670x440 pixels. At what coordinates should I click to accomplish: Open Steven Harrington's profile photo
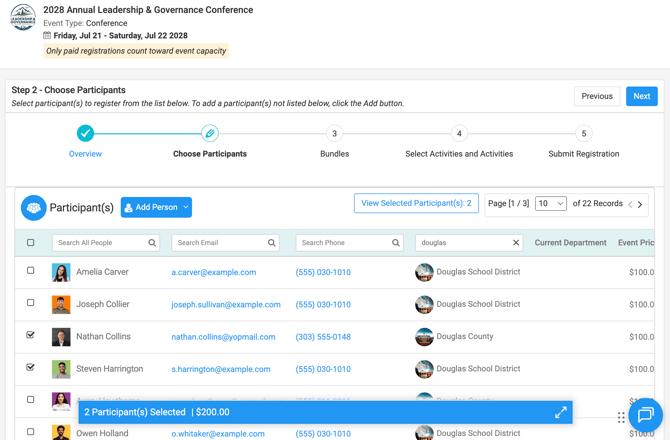point(61,369)
